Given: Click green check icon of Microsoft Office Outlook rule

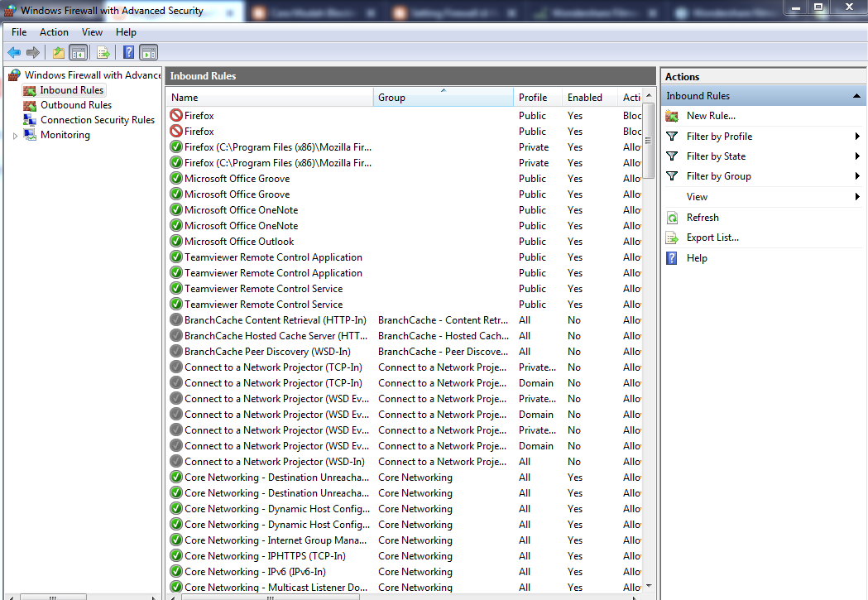Looking at the screenshot, I should (176, 241).
